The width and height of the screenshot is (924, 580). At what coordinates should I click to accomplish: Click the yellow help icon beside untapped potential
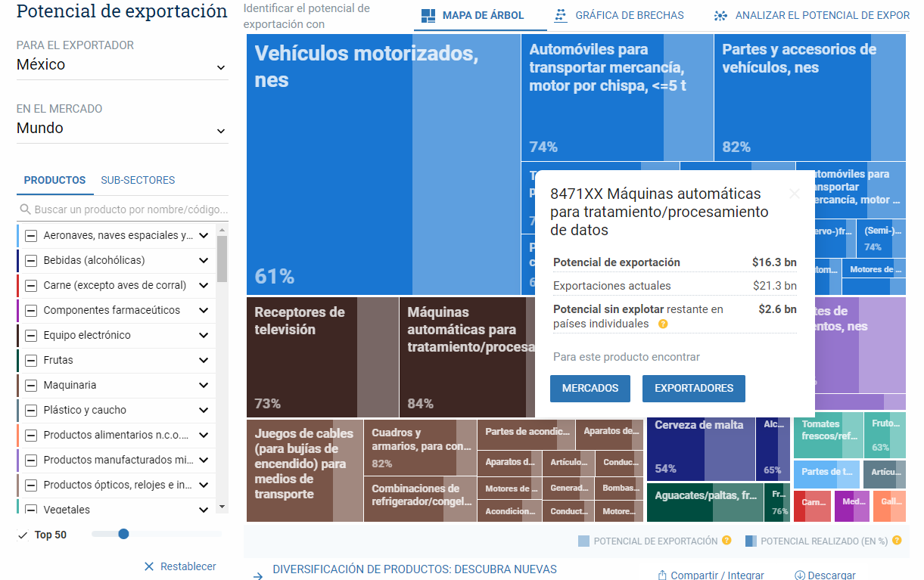(x=663, y=324)
